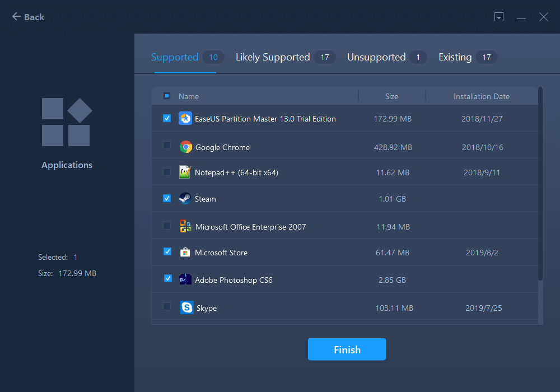Image resolution: width=560 pixels, height=392 pixels.
Task: Click the "Notepad++ (64-bit x64)" name
Action: point(236,173)
